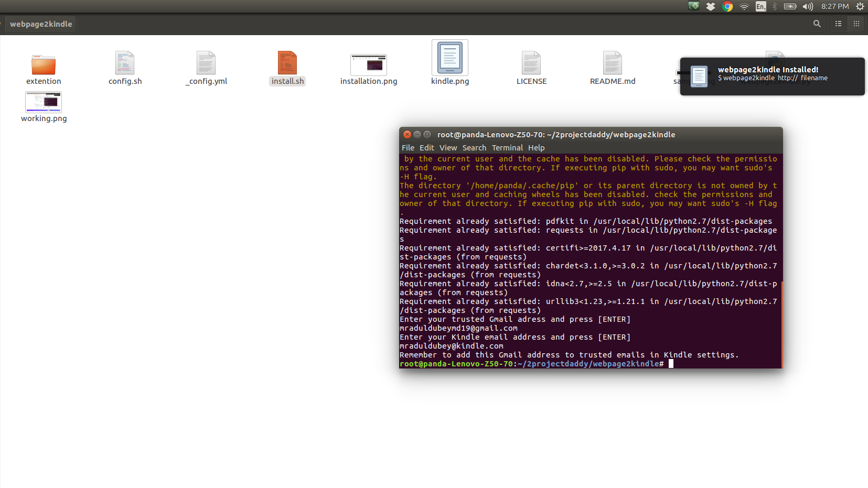The width and height of the screenshot is (868, 488).
Task: Click the LICENSE file name label
Action: tap(531, 81)
